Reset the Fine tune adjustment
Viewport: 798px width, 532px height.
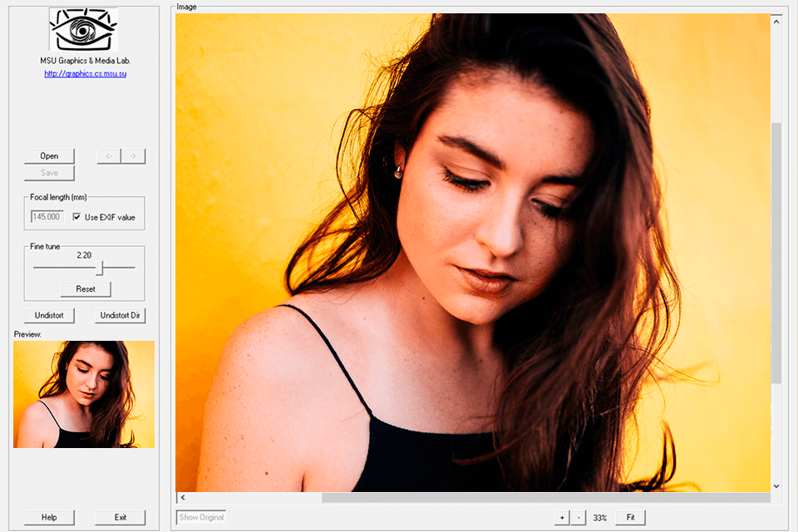click(85, 288)
